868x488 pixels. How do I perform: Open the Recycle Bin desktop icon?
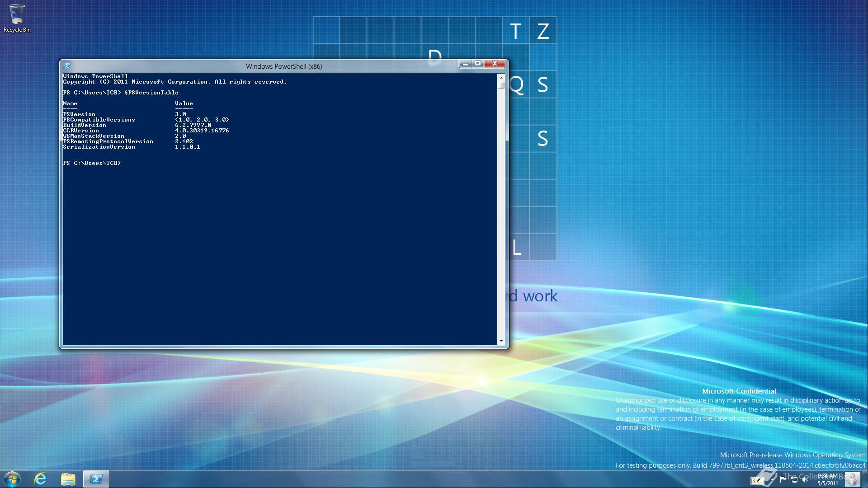tap(17, 19)
